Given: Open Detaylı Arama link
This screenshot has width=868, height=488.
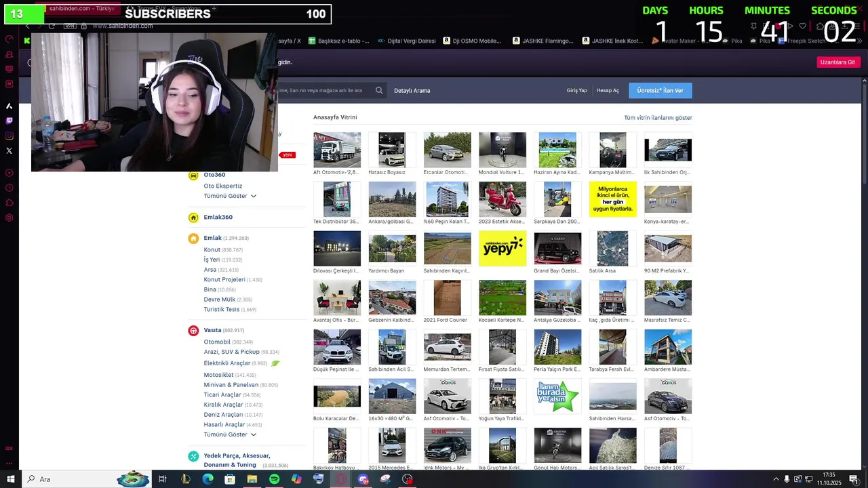Looking at the screenshot, I should [412, 90].
